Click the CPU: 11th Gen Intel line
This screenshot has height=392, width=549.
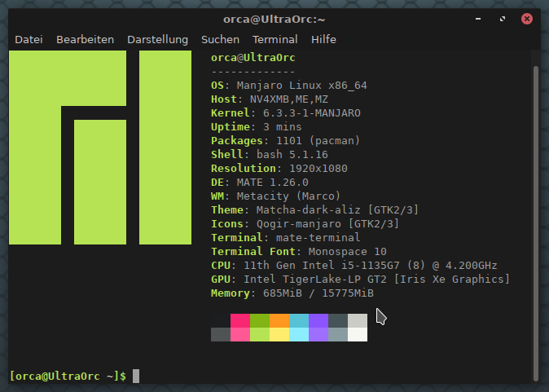coord(354,266)
